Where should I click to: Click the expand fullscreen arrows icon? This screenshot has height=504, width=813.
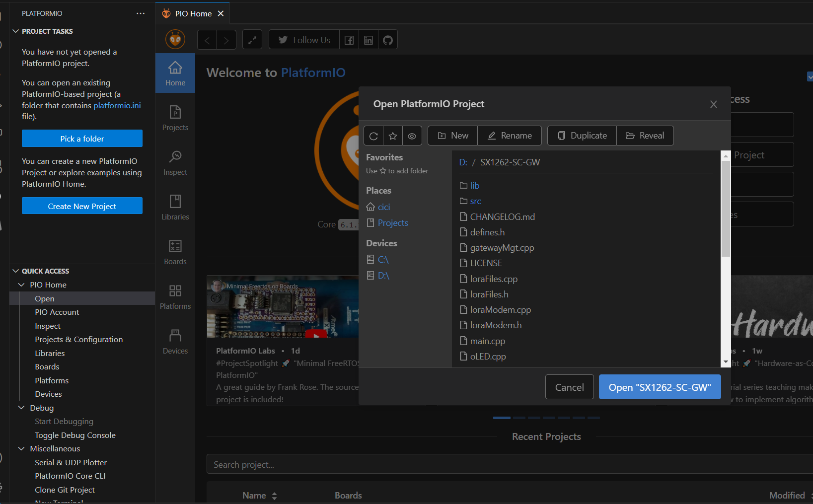(x=252, y=40)
